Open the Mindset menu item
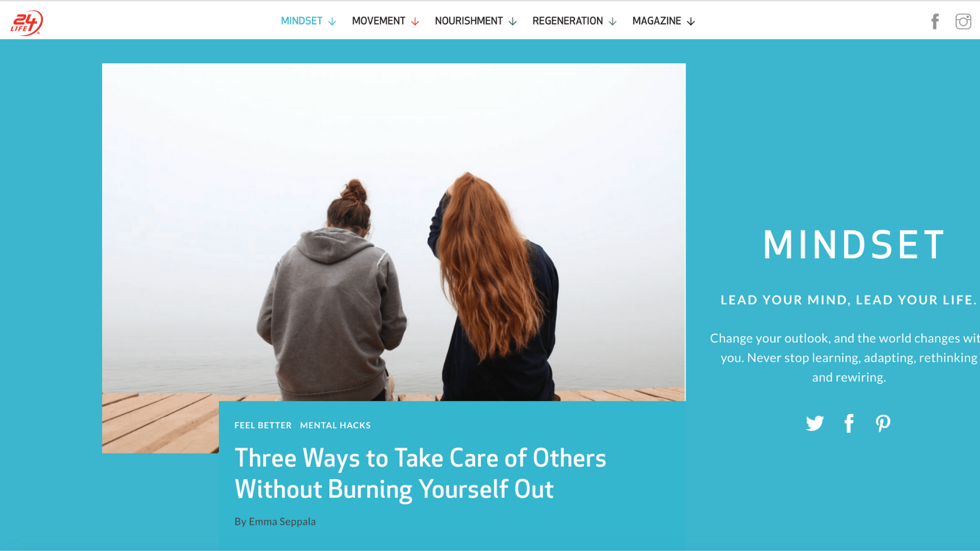 coord(302,21)
